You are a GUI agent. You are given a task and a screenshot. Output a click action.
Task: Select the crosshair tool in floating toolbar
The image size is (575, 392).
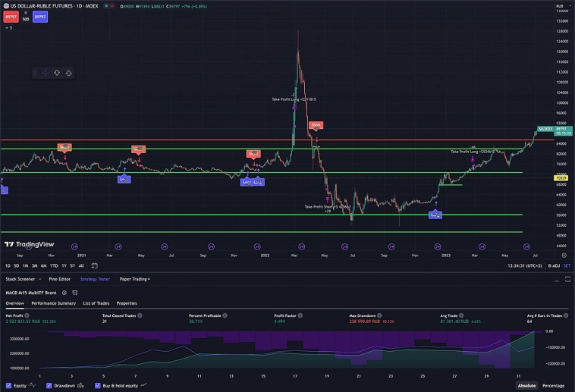click(45, 73)
